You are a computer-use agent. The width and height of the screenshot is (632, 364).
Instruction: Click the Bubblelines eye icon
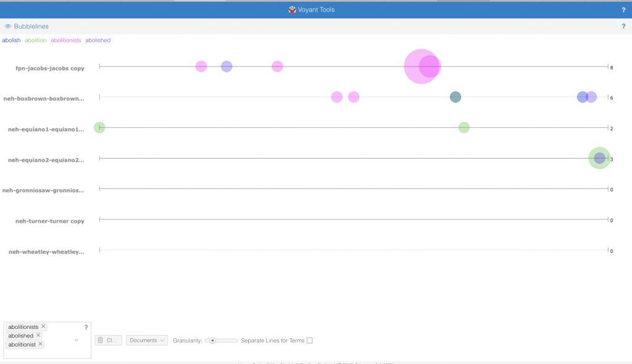(8, 27)
